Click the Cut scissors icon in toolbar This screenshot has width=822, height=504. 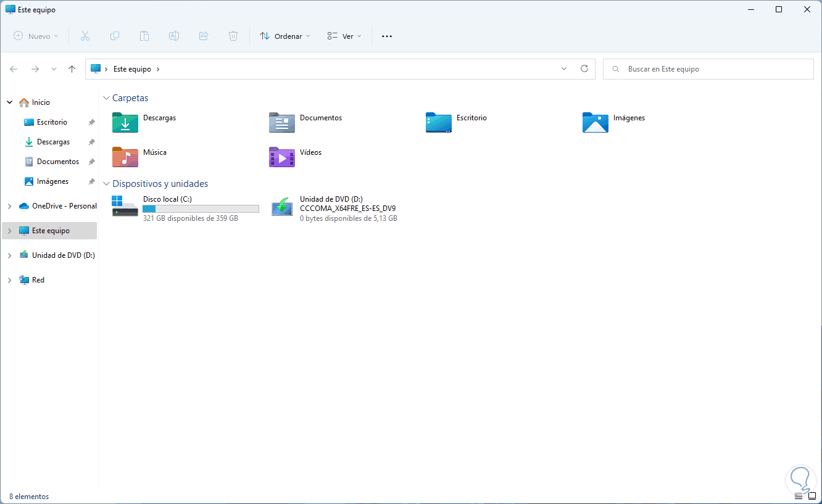(x=85, y=36)
